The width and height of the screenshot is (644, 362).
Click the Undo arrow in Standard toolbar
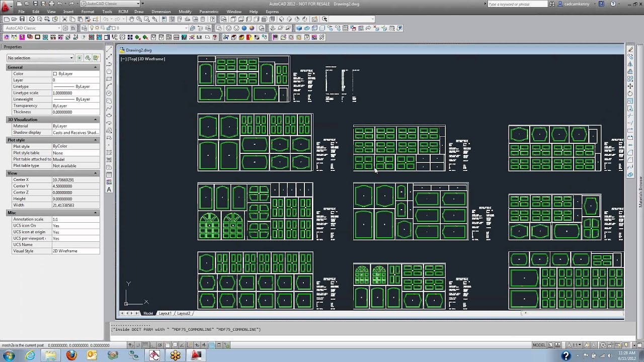[x=106, y=19]
